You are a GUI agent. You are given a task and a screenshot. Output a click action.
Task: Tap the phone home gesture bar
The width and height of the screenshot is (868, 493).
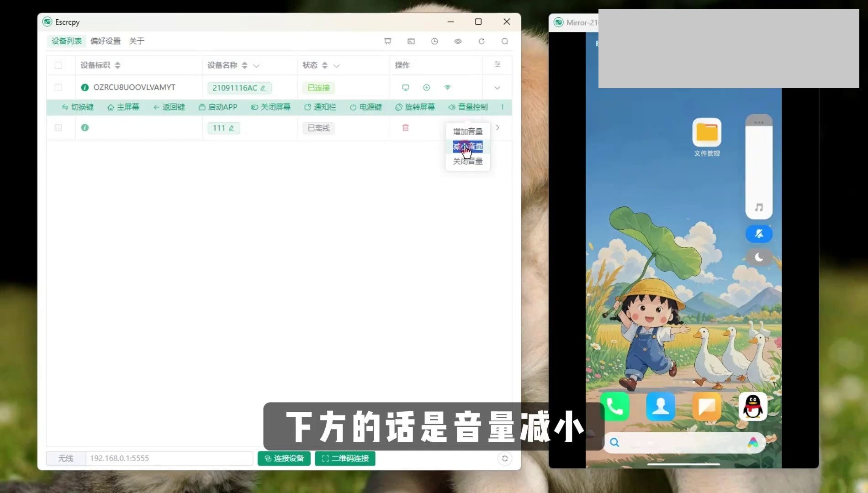(x=683, y=464)
